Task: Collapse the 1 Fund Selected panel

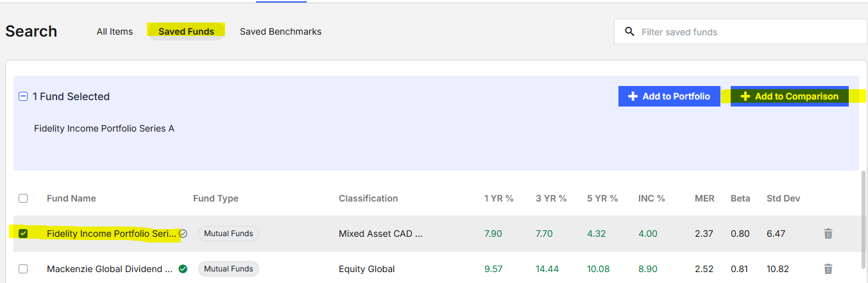Action: (23, 96)
